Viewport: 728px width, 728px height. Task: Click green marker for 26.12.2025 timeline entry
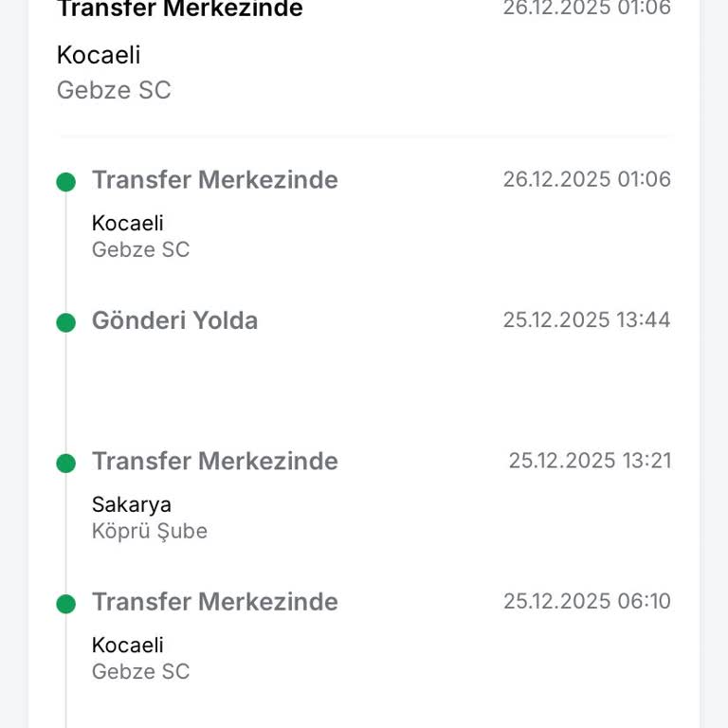click(x=65, y=182)
